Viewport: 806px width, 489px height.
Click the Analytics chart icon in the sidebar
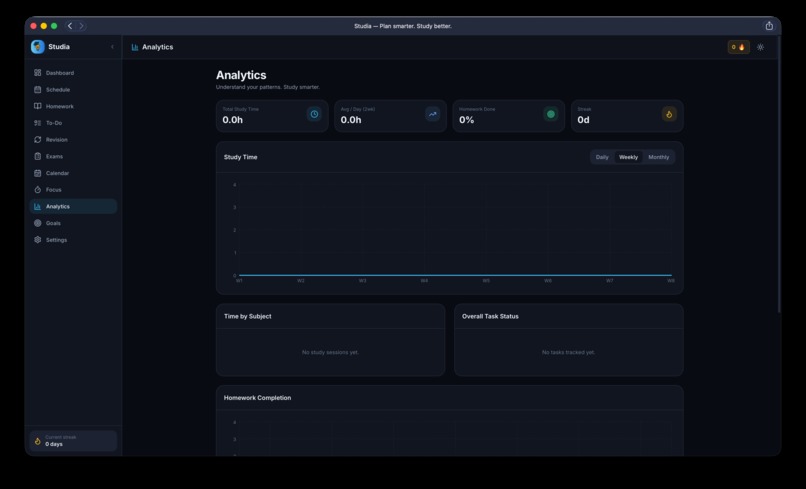tap(38, 207)
